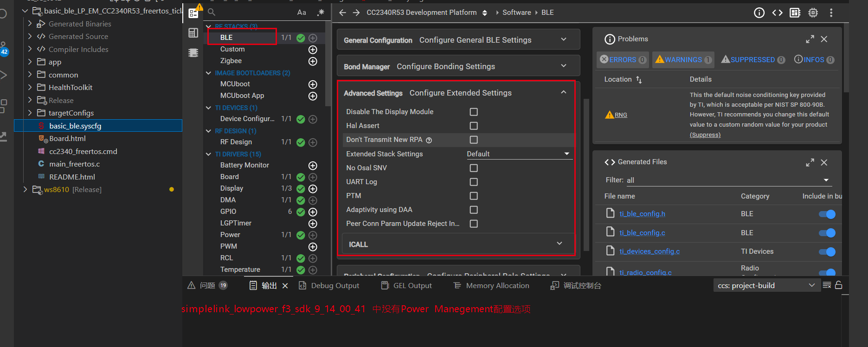Open the three-dot more options menu
Screen dimensions: 868x347
point(831,13)
